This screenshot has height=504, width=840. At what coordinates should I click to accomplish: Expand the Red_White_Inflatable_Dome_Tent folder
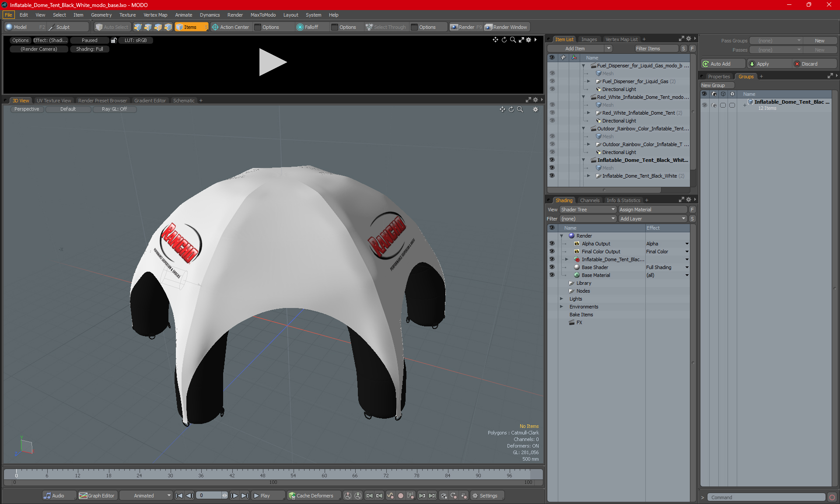588,113
